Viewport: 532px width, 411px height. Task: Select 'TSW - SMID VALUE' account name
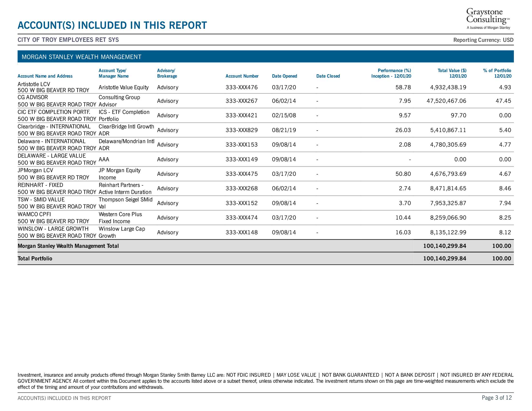pos(41,200)
